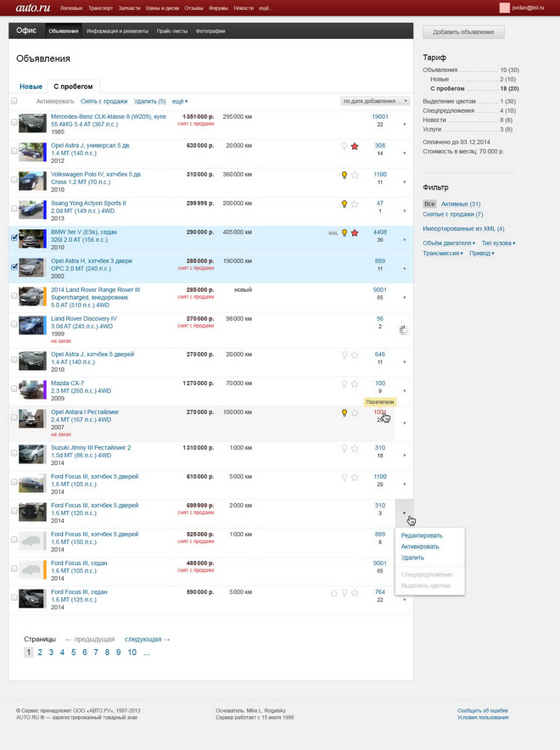560x750 pixels.
Task: Choose Удалить in the row context menu
Action: (x=412, y=557)
